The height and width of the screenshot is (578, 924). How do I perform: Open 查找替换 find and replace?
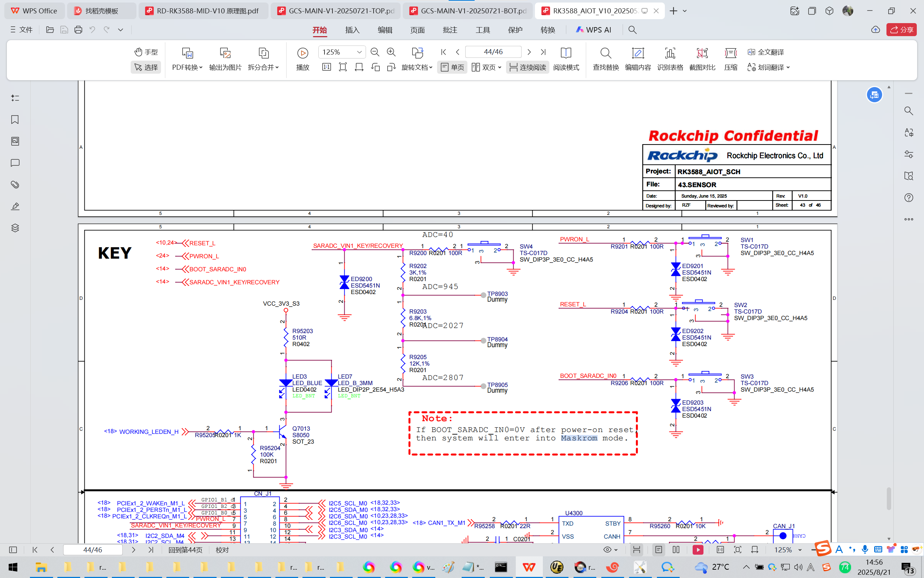(606, 59)
